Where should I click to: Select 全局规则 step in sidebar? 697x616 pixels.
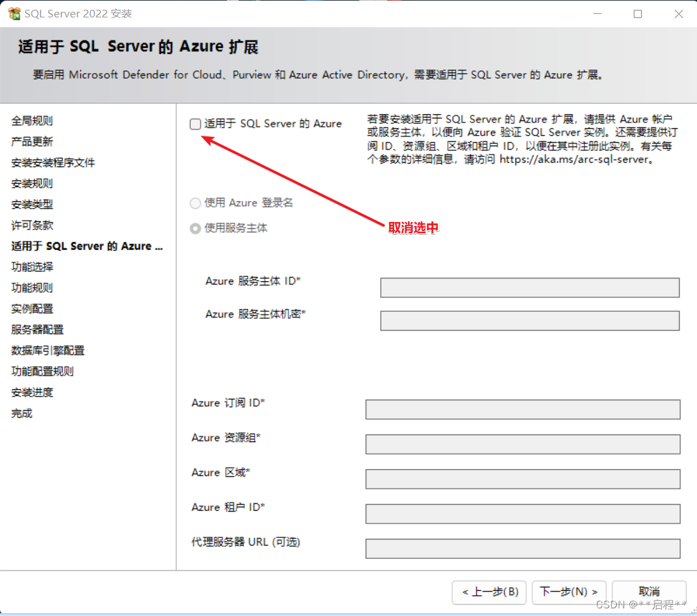[32, 120]
